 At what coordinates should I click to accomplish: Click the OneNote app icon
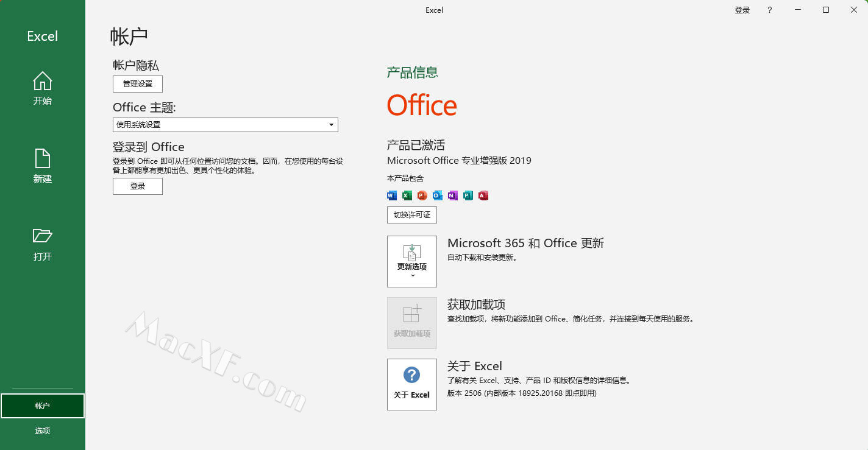point(452,195)
